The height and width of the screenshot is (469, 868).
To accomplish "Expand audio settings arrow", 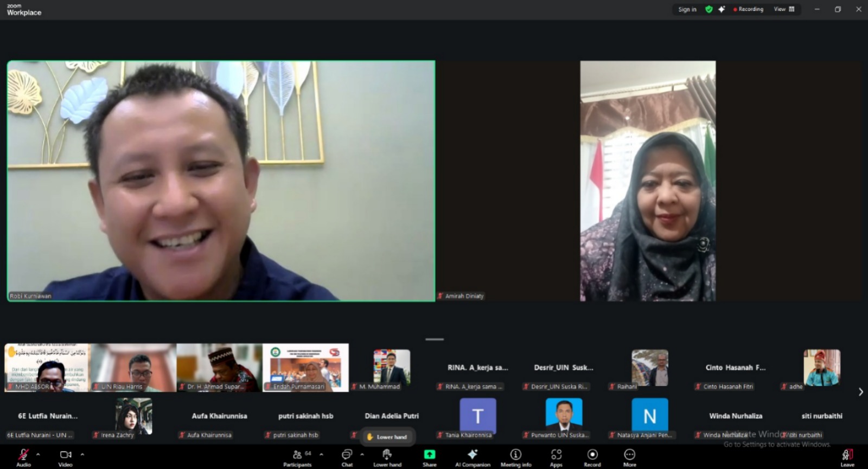I will [x=38, y=454].
